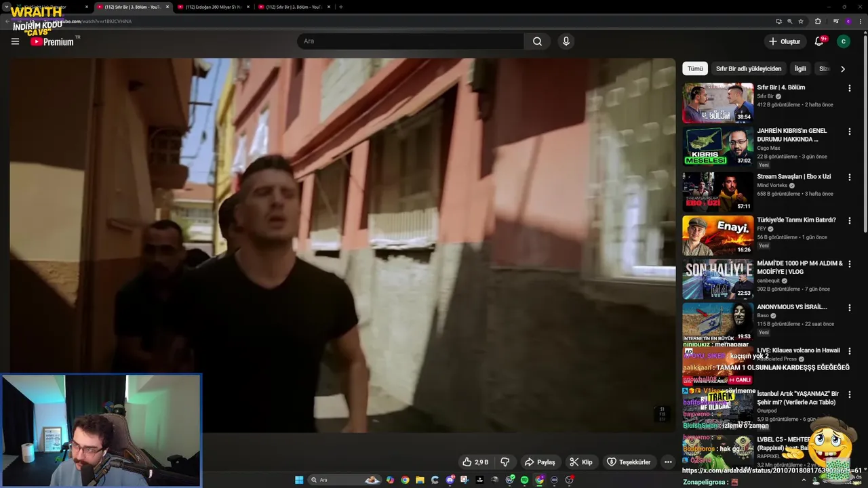Open the Anonymous İsrail thumbnail
Viewport: 868px width, 488px height.
click(717, 322)
